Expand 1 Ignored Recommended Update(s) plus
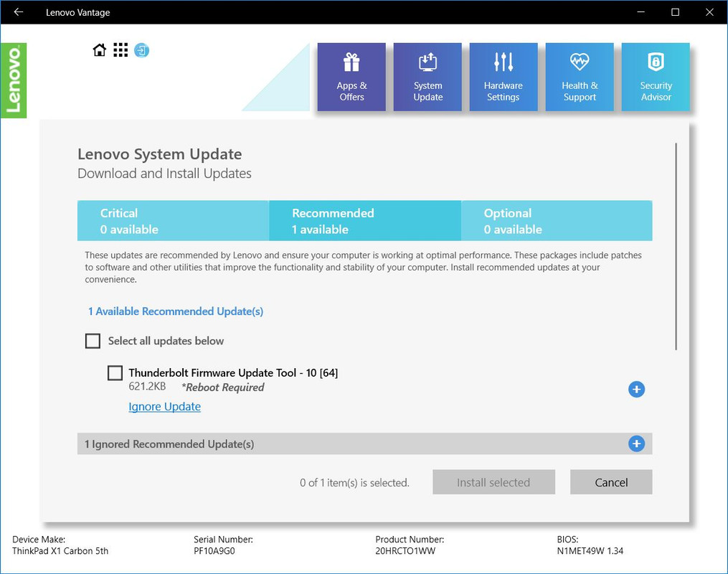Image resolution: width=728 pixels, height=574 pixels. click(x=636, y=444)
